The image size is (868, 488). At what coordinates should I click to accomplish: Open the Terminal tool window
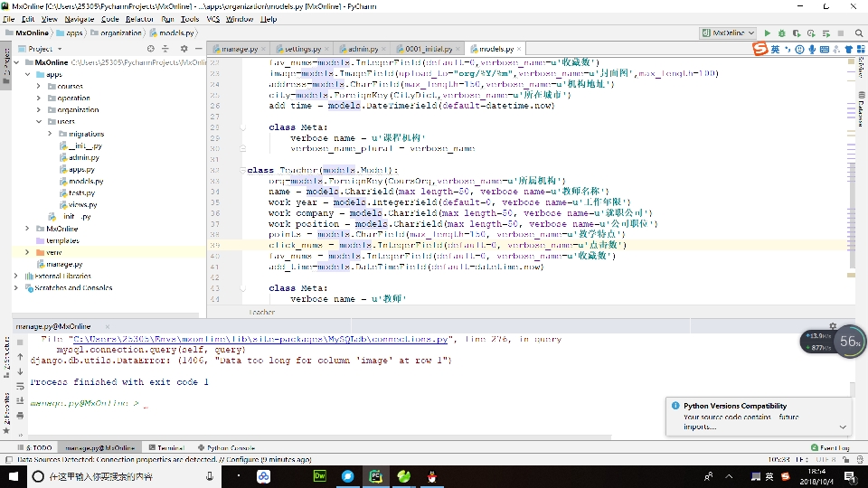[168, 447]
